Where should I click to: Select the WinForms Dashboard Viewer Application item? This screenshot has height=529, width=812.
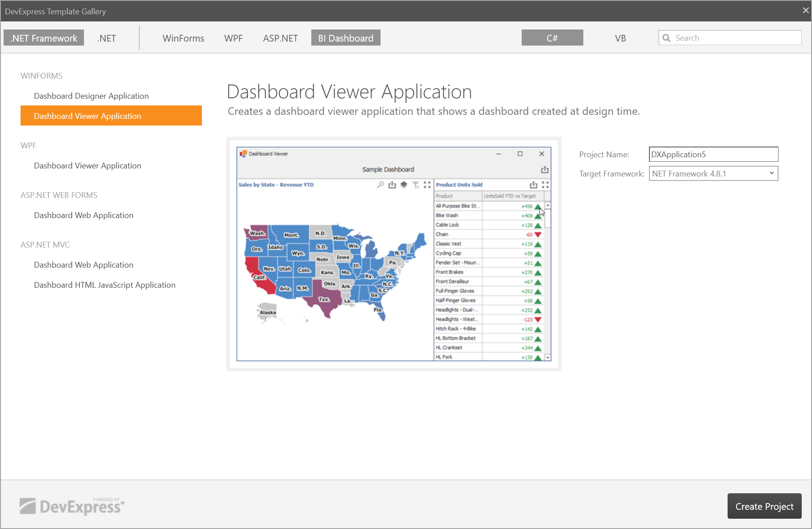pyautogui.click(x=111, y=116)
